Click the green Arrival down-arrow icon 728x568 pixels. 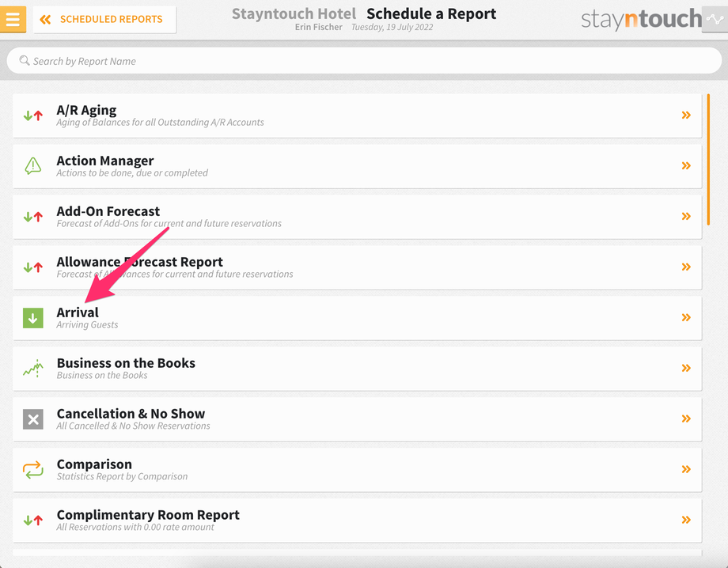33,318
